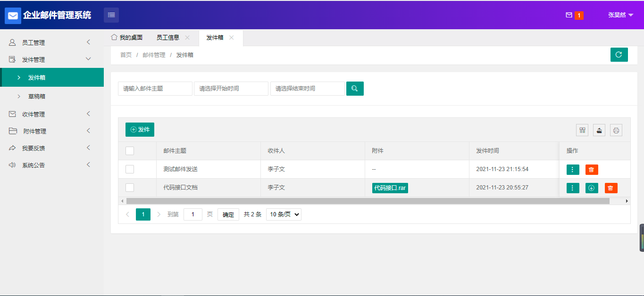This screenshot has height=296, width=644.
Task: Open the mail notification envelope icon
Action: [x=569, y=15]
